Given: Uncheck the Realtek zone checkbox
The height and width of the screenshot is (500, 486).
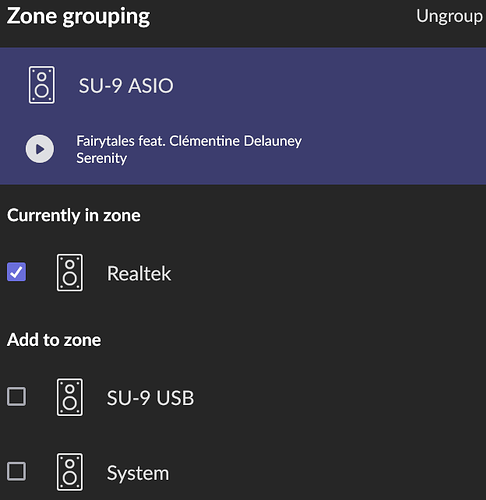Looking at the screenshot, I should [x=17, y=272].
